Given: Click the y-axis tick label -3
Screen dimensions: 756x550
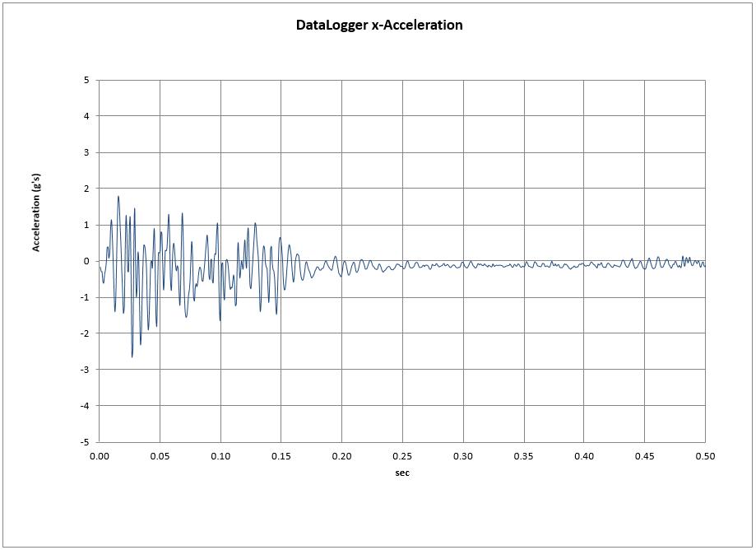Looking at the screenshot, I should 85,370.
